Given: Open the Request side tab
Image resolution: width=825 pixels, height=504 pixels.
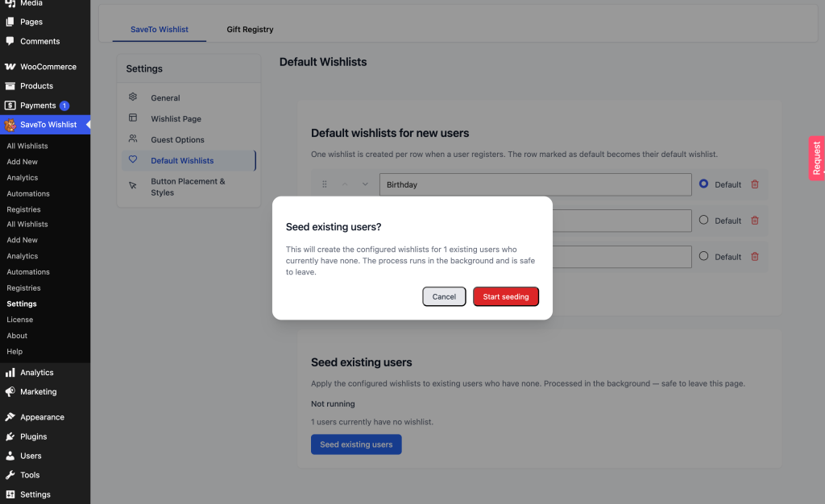Looking at the screenshot, I should click(x=817, y=158).
